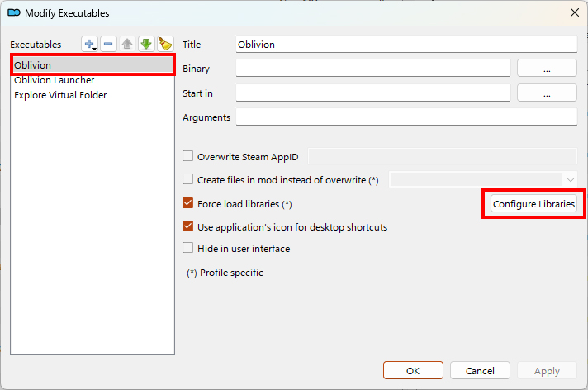Click the remove executable minus icon

coord(108,44)
